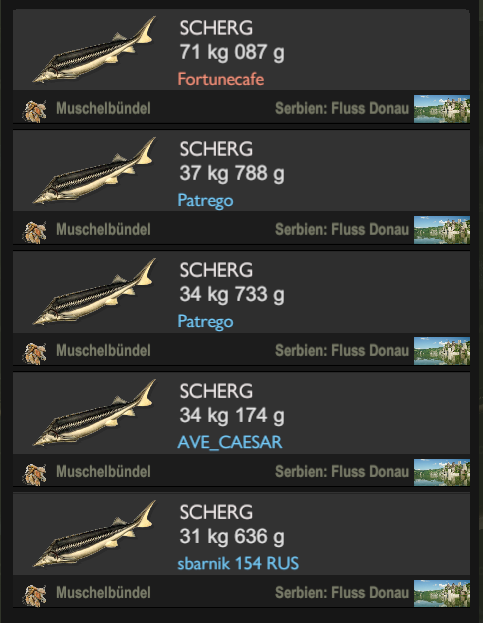This screenshot has width=483, height=623.
Task: Click the Scherg fish image of the 31 kg 636 g catch
Action: pos(94,534)
